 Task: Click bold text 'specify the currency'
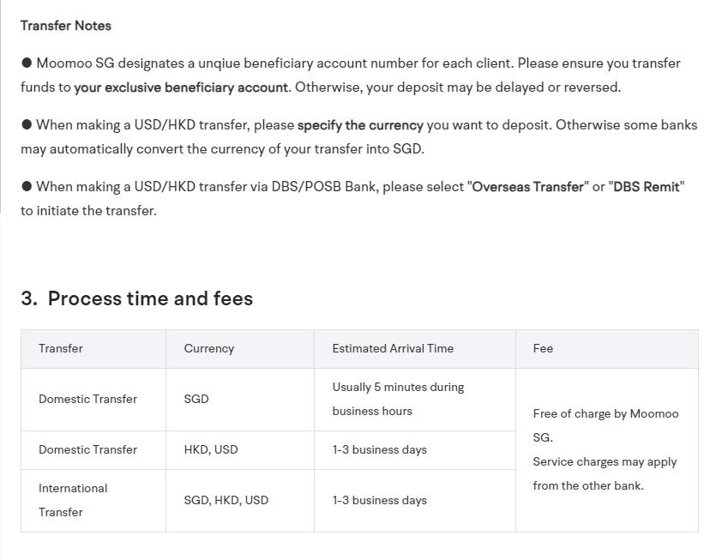point(360,125)
